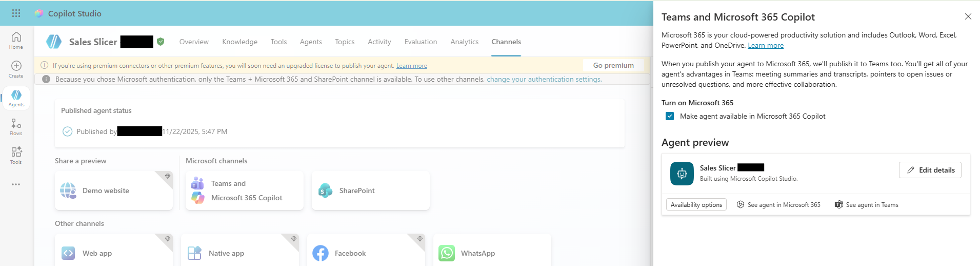Open the Facebook channel card
This screenshot has height=266, width=980.
366,251
